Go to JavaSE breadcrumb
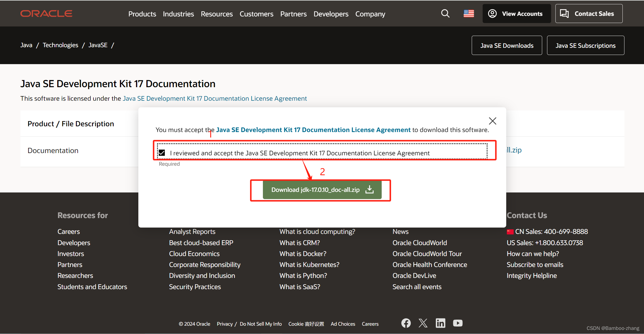 tap(98, 45)
